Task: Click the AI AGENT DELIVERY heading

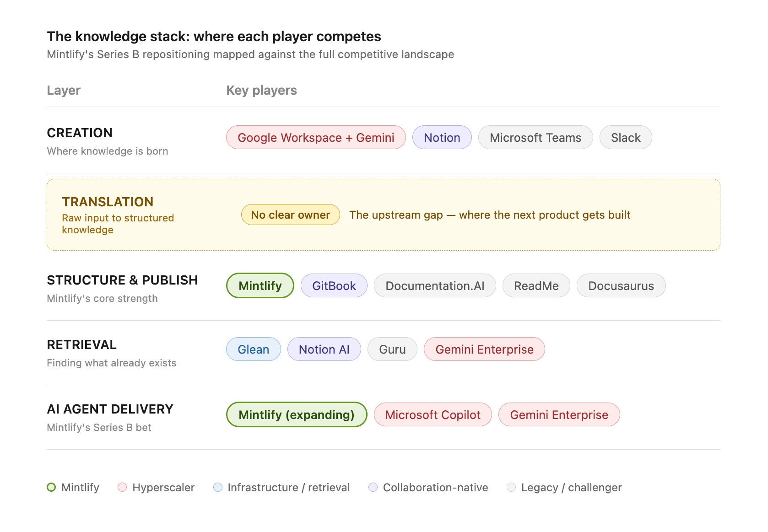Action: (110, 409)
